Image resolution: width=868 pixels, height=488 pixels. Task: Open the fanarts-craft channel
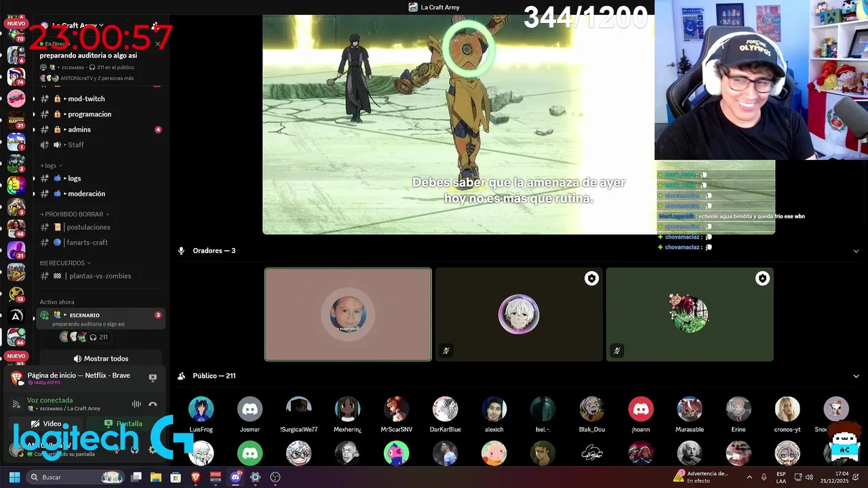tap(99, 243)
